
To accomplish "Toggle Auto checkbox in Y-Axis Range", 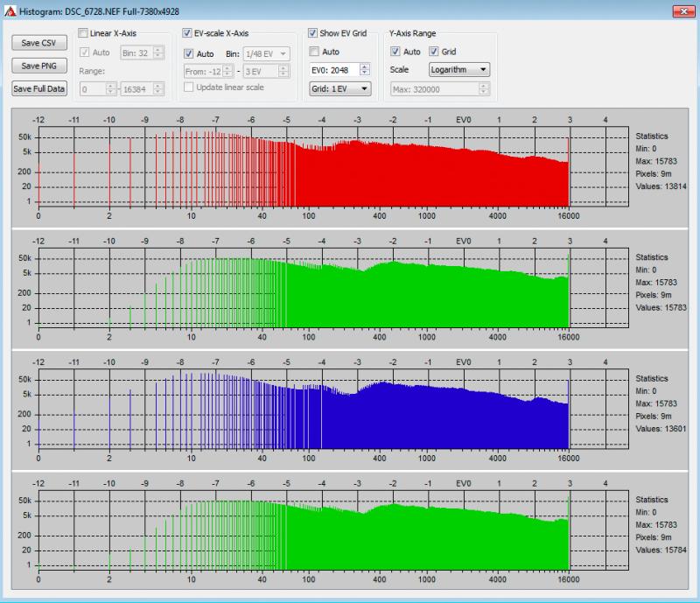I will tap(395, 52).
